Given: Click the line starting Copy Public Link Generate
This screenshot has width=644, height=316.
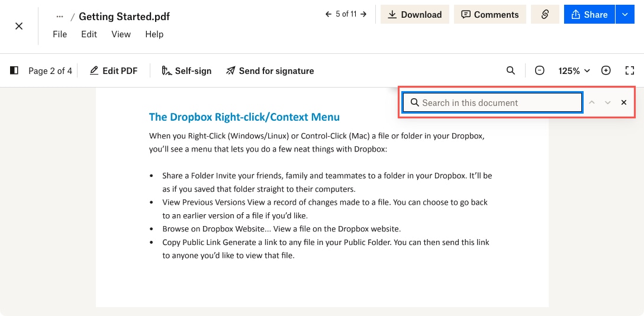Looking at the screenshot, I should click(x=326, y=242).
